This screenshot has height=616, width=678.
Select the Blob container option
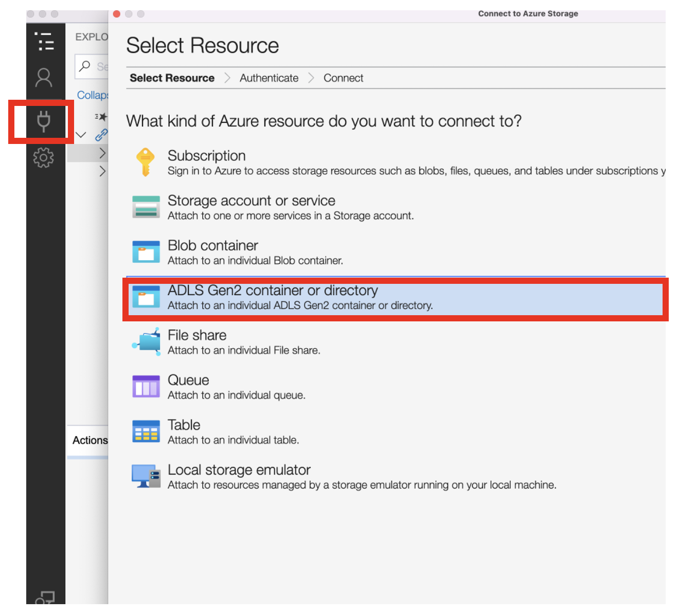pyautogui.click(x=396, y=252)
